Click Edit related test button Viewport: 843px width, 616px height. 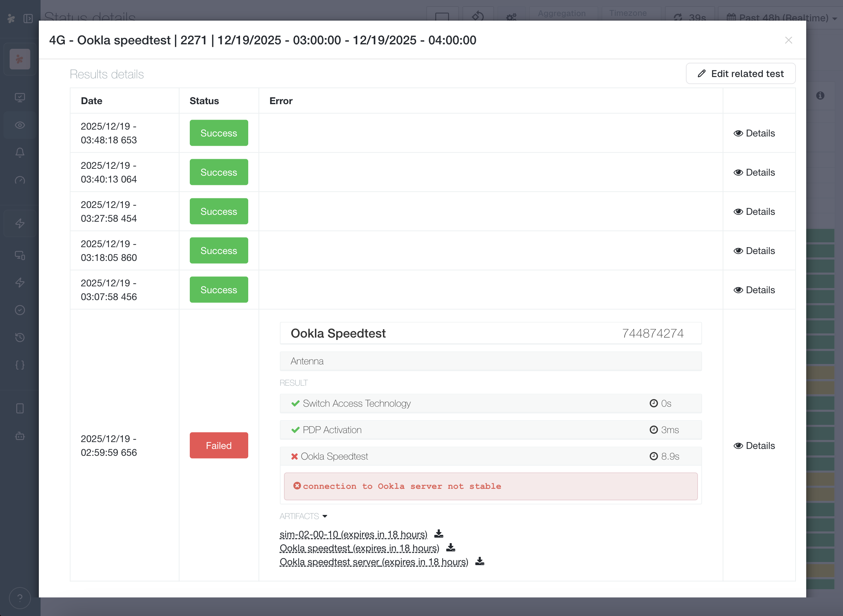[x=740, y=74]
